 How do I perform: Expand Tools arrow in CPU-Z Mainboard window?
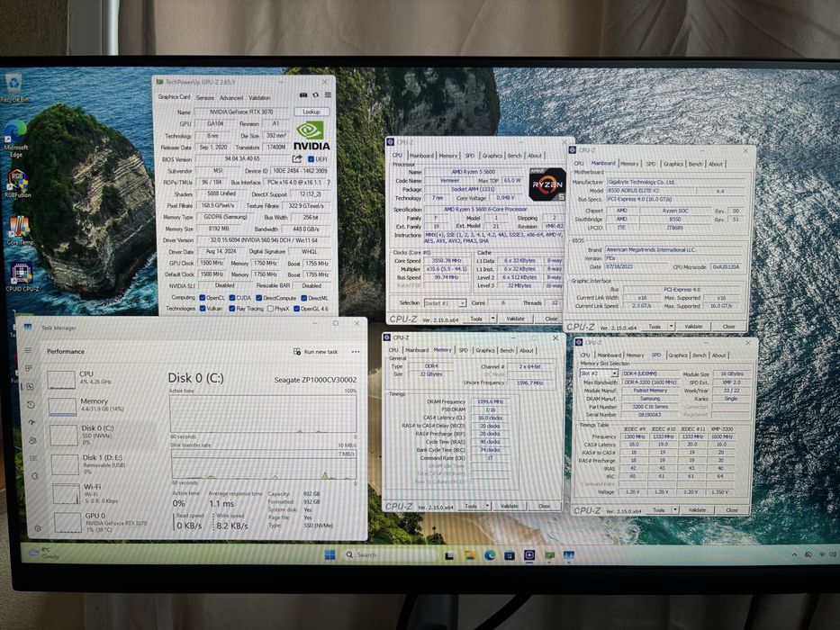point(672,326)
